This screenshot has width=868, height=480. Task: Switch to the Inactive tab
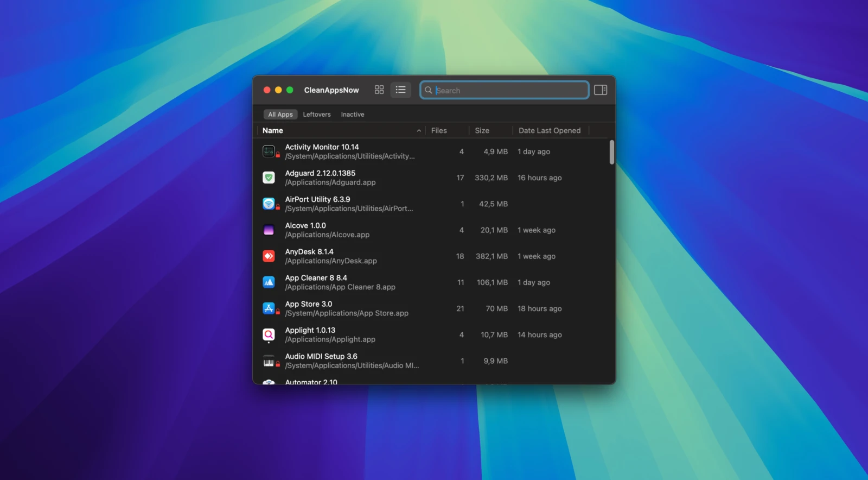click(352, 115)
